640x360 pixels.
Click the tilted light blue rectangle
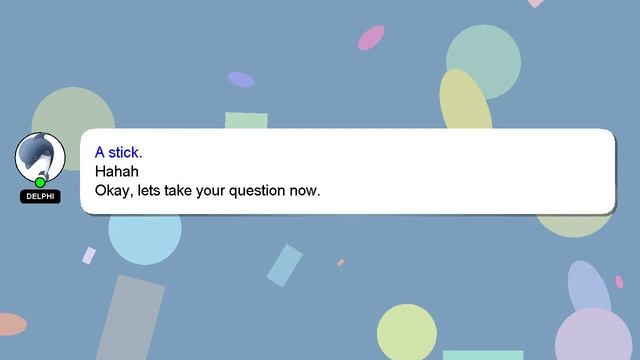tap(285, 266)
